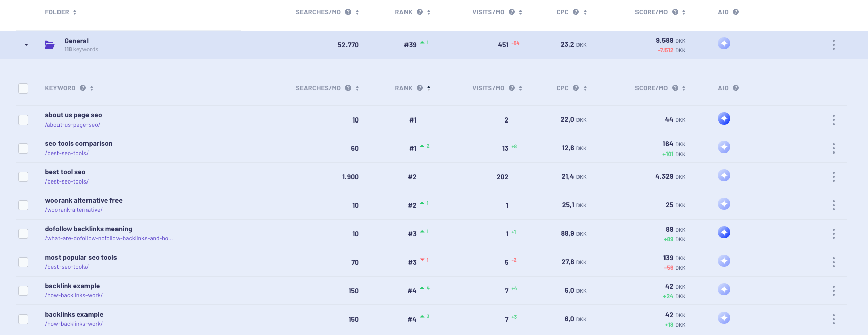868x335 pixels.
Task: Click AIO icon for seo tools comparison
Action: click(724, 147)
